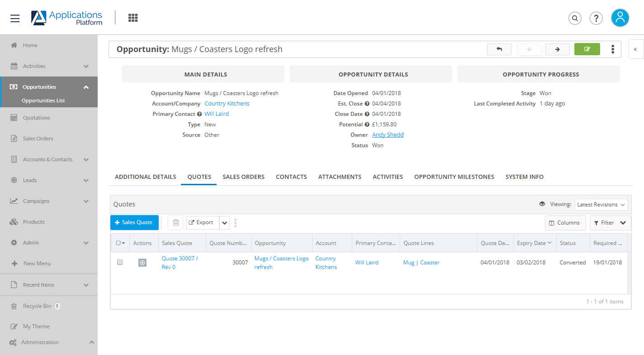644x355 pixels.
Task: Collapse the side panel with double chevron
Action: point(635,49)
